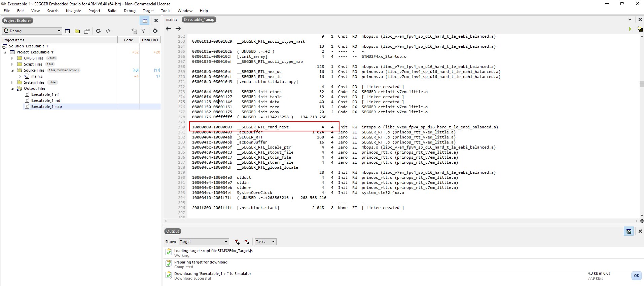644x286 pixels.
Task: Click the task icon for Preparing target
Action: click(169, 263)
